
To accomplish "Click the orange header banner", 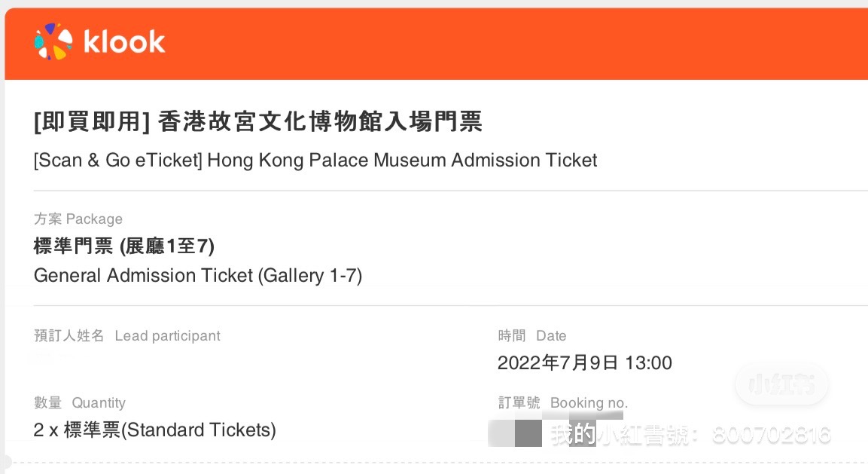I will (434, 43).
